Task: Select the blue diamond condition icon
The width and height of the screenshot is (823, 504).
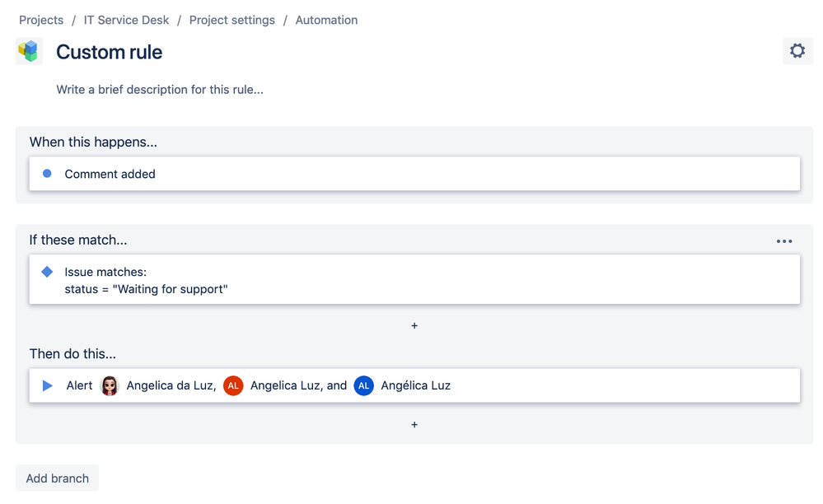Action: point(47,272)
